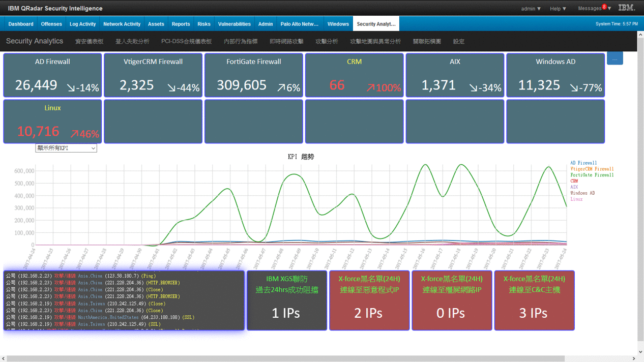The width and height of the screenshot is (644, 362).
Task: Go to Network Activity tab
Action: [122, 24]
